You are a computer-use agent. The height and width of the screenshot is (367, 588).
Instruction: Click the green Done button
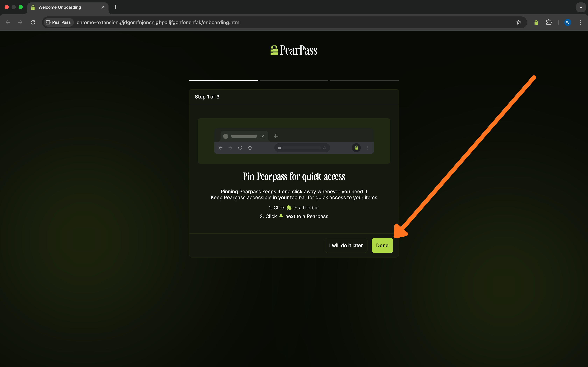[x=382, y=245]
